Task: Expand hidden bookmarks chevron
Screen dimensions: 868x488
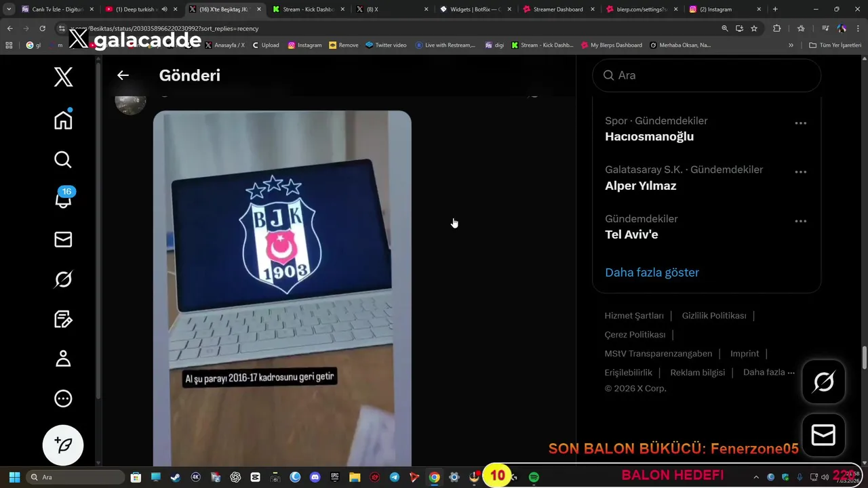Action: click(791, 45)
